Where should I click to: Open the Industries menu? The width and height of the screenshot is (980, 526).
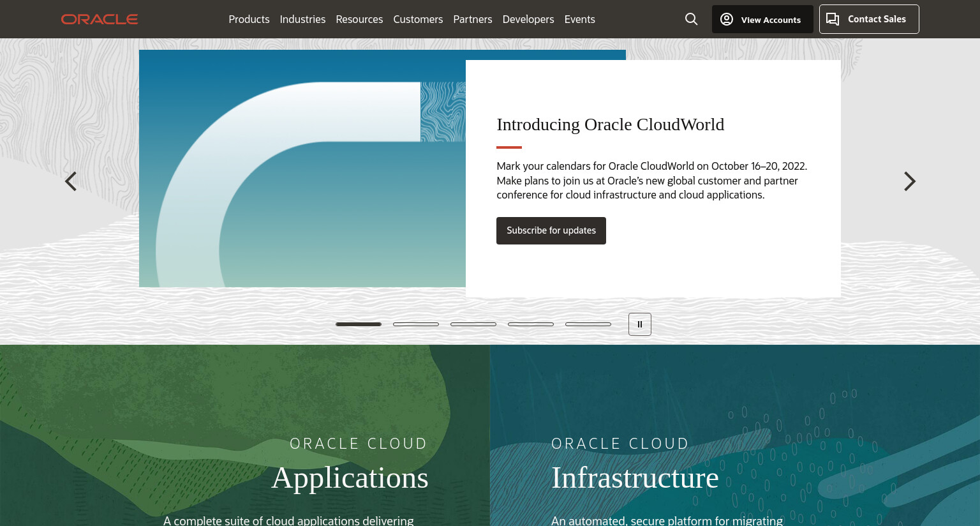[x=302, y=19]
